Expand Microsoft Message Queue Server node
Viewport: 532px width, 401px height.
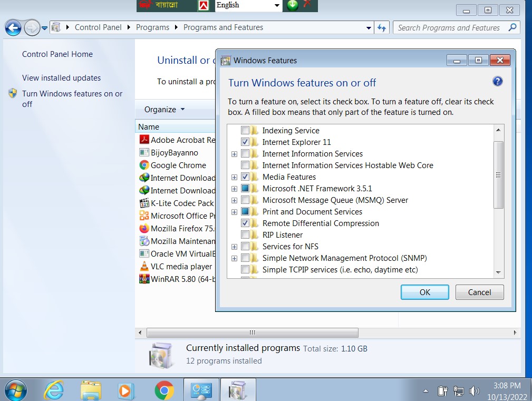click(x=234, y=200)
